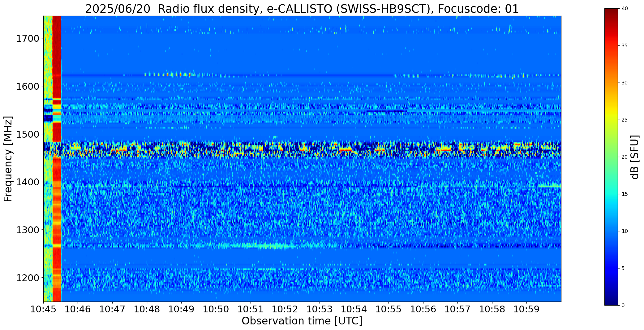
Task: Click the 10:57 time tick label
Action: coord(457,309)
